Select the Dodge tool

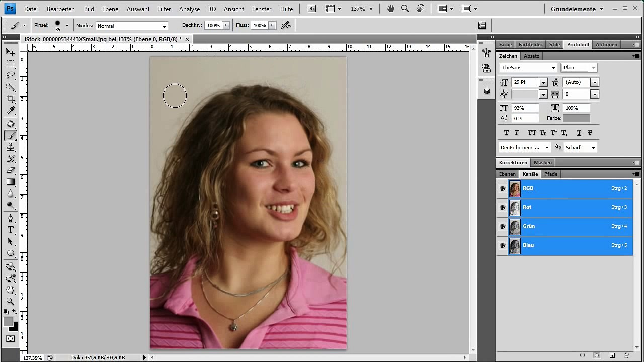click(11, 205)
